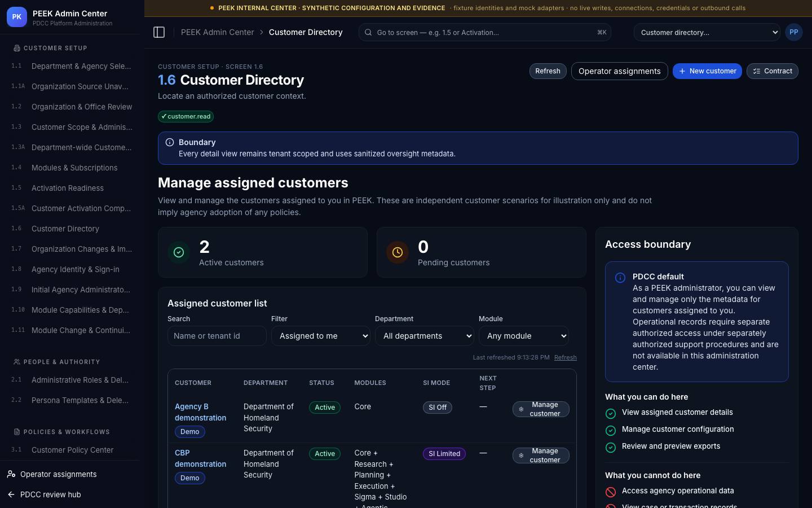Click the PK logo badge
The width and height of the screenshot is (812, 508).
coord(17,17)
